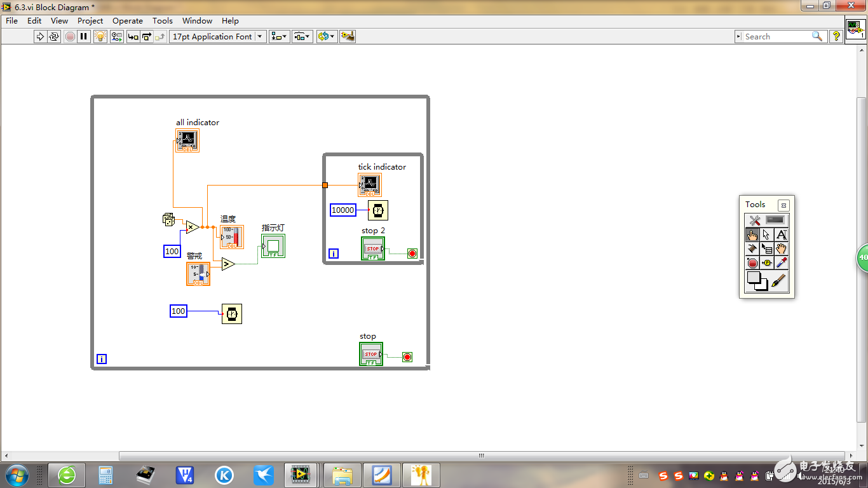
Task: Click the 10000 numeric constant
Action: pyautogui.click(x=343, y=210)
